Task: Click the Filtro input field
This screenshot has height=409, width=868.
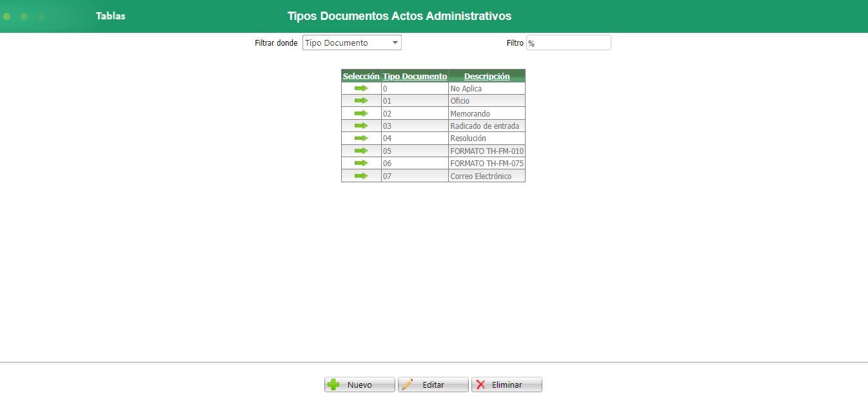Action: pos(569,43)
